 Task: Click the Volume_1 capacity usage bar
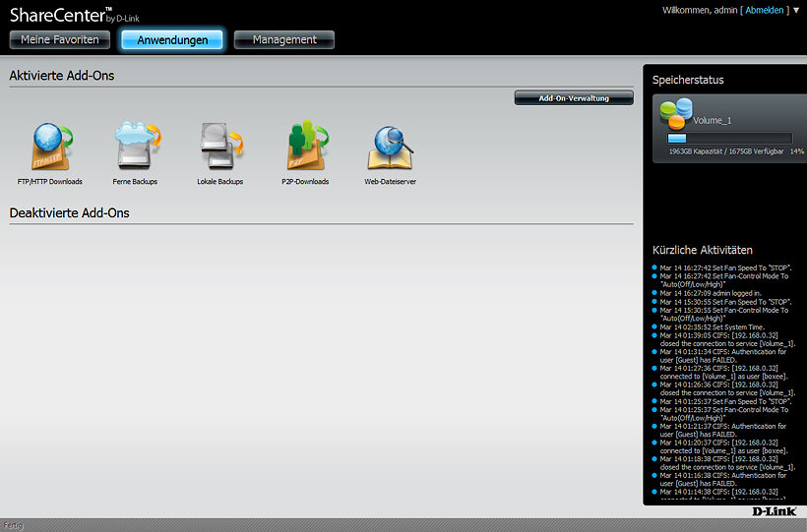729,138
